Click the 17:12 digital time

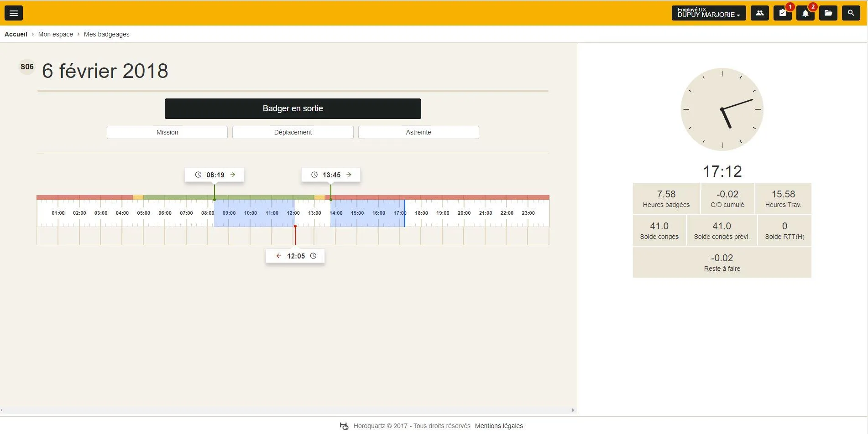pos(722,171)
